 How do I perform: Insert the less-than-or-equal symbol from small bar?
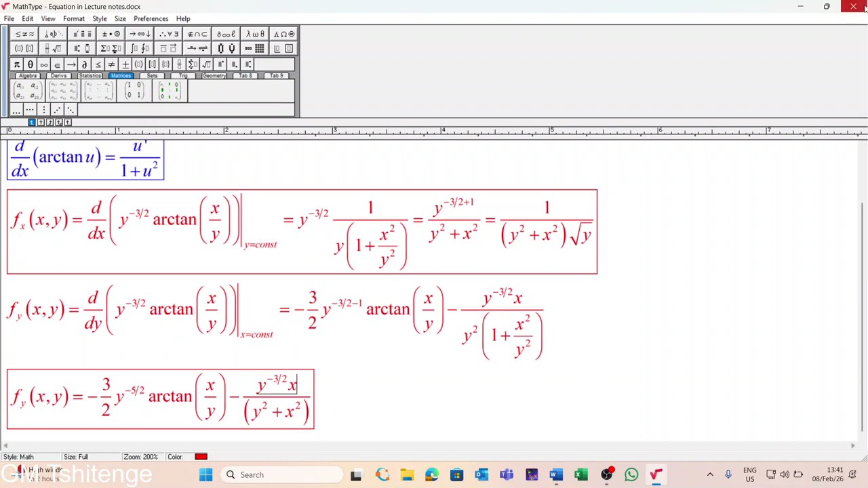point(98,64)
